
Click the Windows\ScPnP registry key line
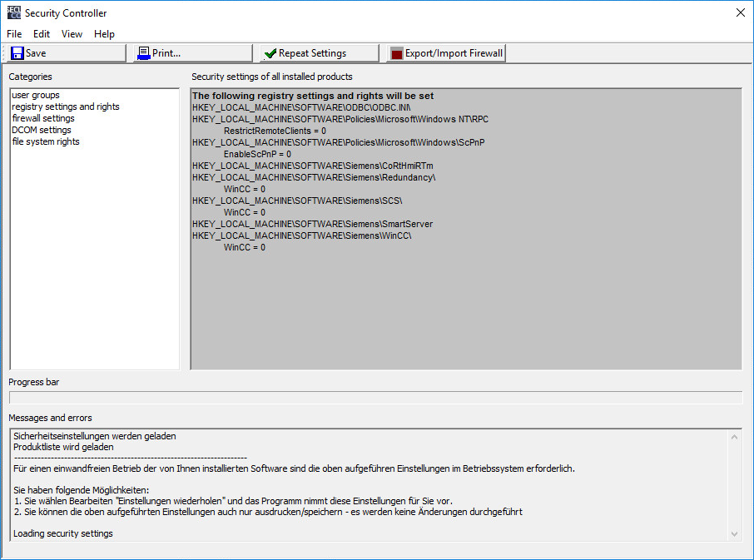339,142
